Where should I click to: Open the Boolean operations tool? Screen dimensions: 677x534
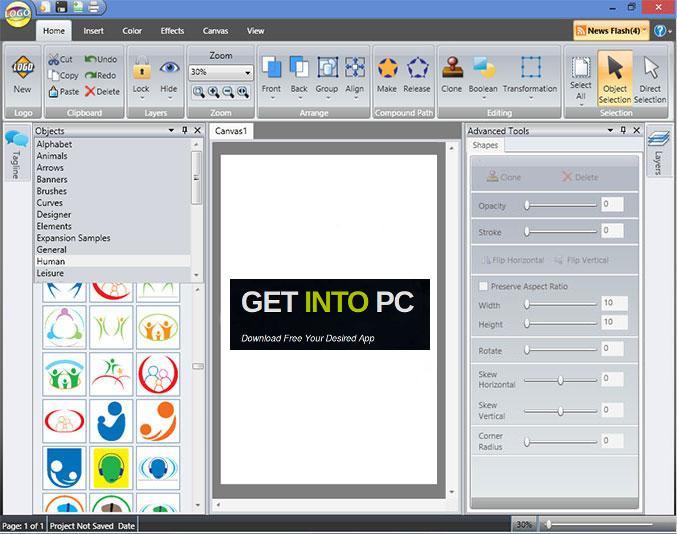(483, 68)
